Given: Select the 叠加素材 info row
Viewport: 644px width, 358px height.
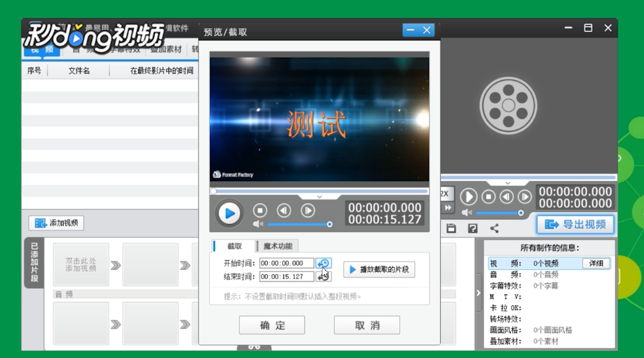Looking at the screenshot, I should [x=550, y=341].
